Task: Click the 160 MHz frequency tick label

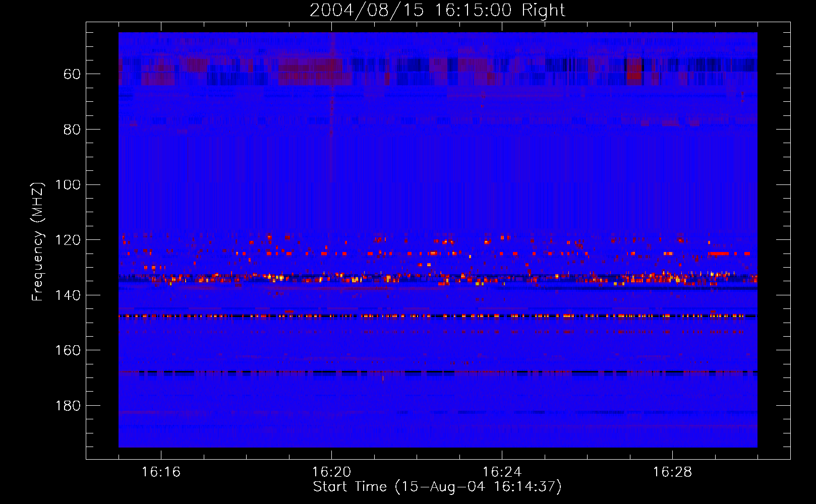Action: (x=68, y=351)
